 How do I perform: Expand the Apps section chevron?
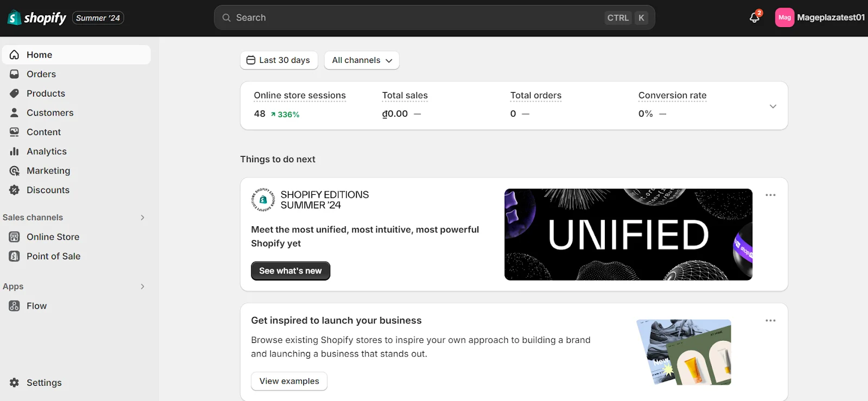click(x=142, y=286)
